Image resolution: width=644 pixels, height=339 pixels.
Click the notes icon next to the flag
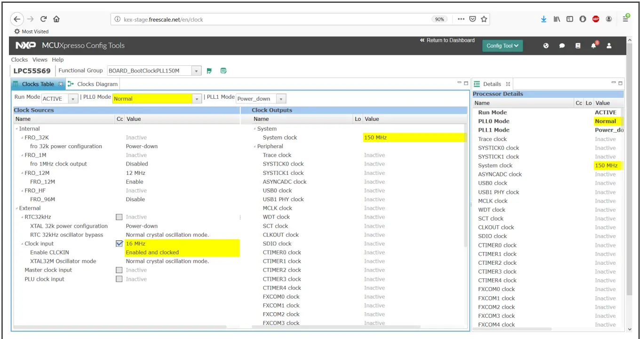click(223, 70)
